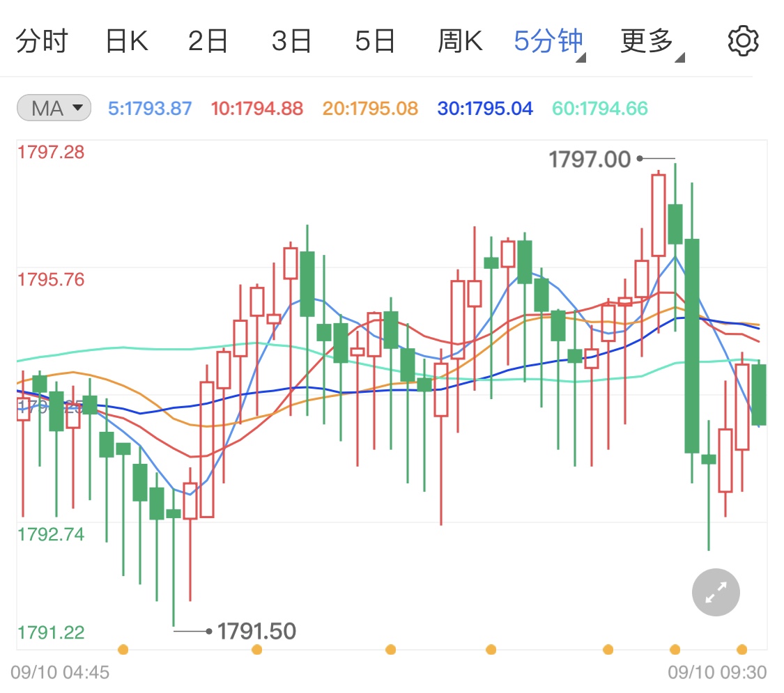Click the 1795.76 price axis gridline label
Screen dimensions: 784x693
[x=51, y=279]
